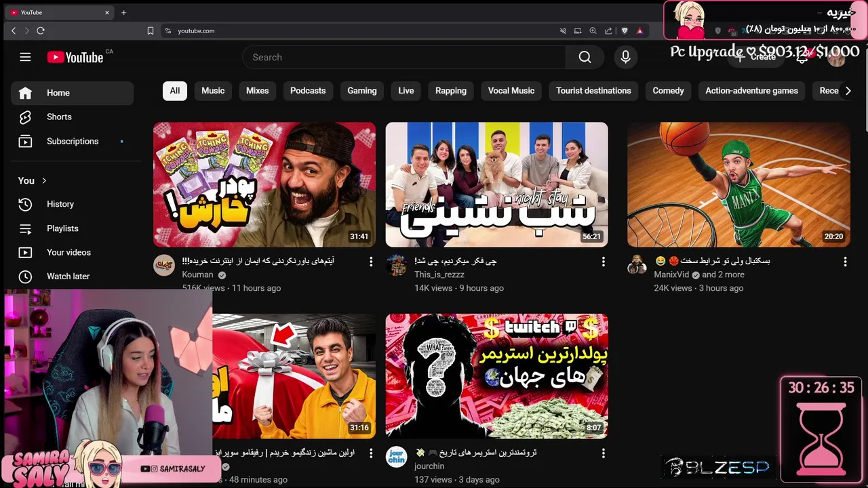868x488 pixels.
Task: Click '14K views · 9 hours ago' text
Action: [459, 288]
